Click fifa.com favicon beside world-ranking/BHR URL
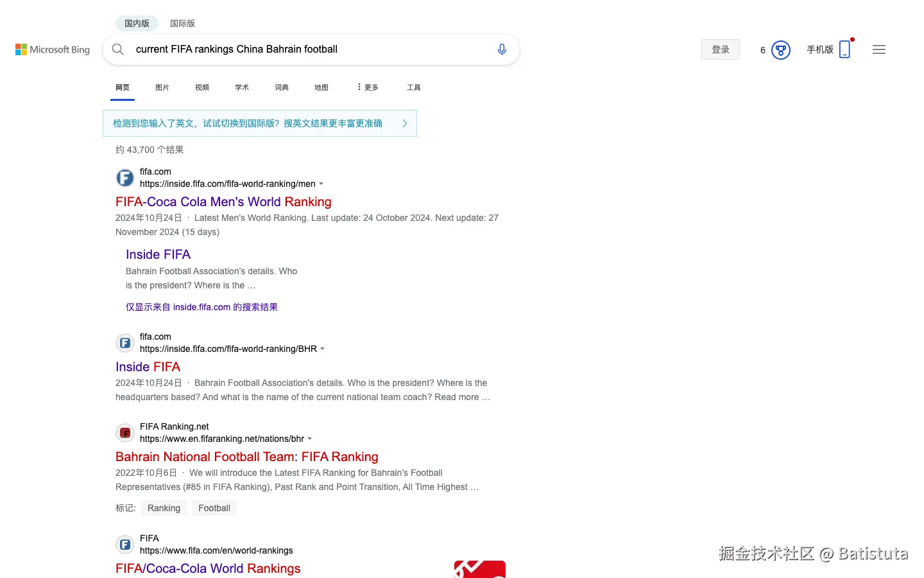 click(125, 343)
